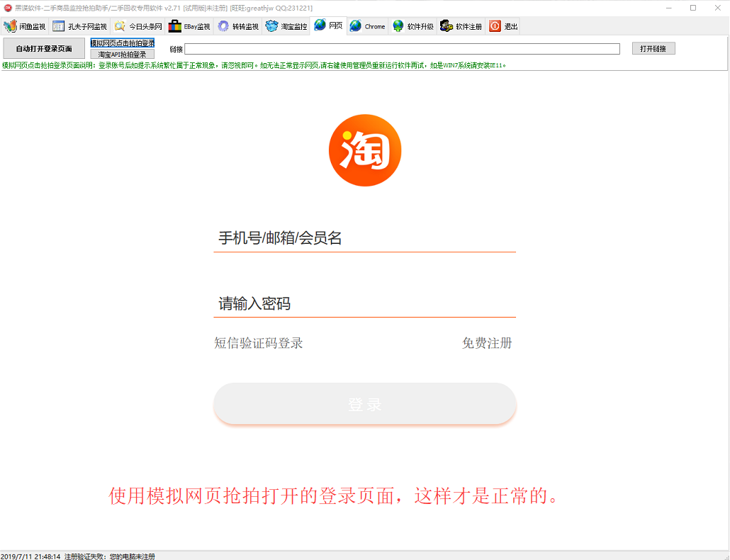Screen dimensions: 730x560
Task: Click the green 模拟网页点击抢拍登录页面说明 notice text
Action: point(254,66)
